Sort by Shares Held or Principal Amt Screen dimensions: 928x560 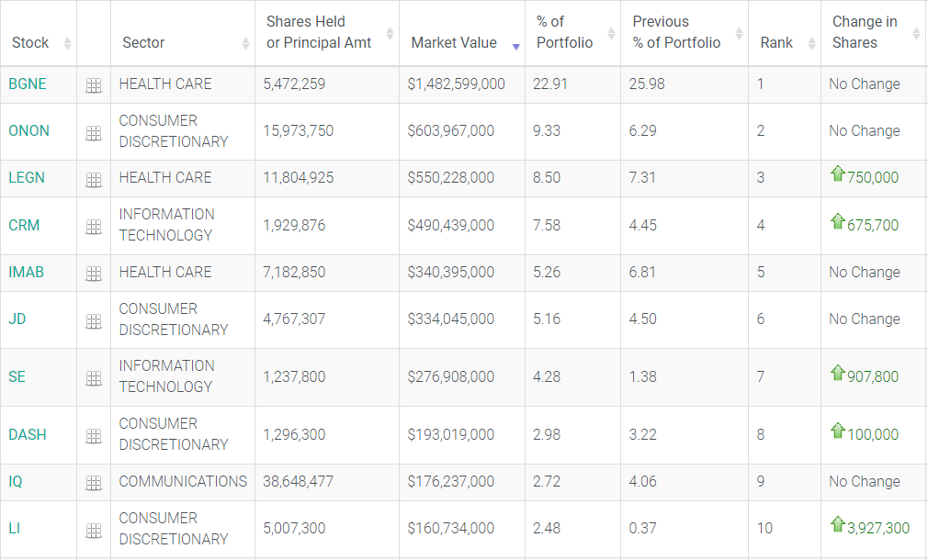click(x=390, y=33)
